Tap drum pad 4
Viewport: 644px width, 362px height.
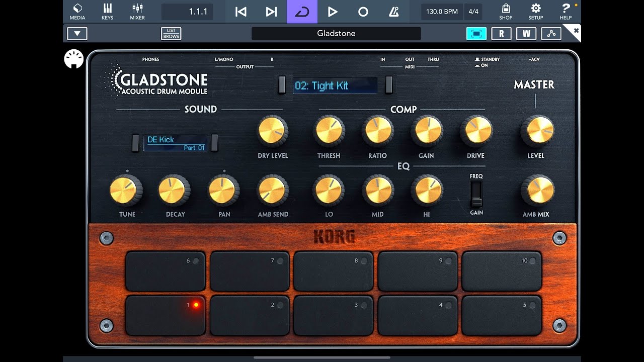tap(418, 315)
